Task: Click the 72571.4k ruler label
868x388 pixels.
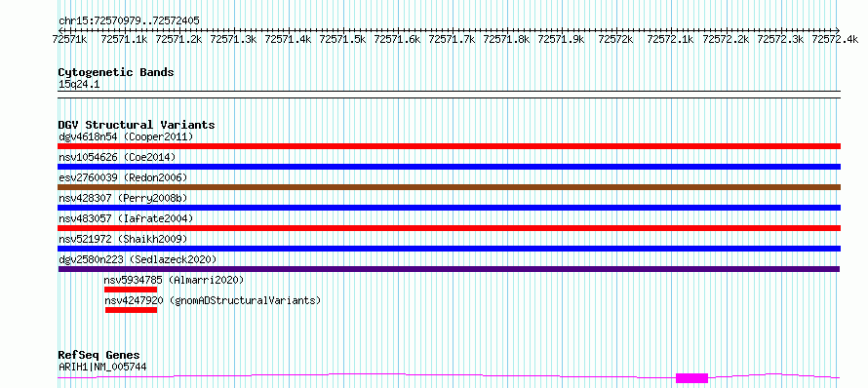Action: (288, 39)
